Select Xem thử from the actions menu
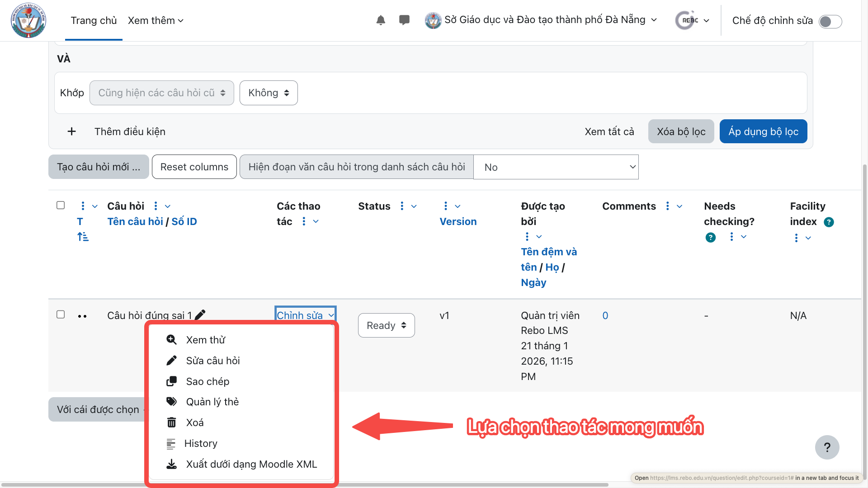868x488 pixels. (205, 340)
